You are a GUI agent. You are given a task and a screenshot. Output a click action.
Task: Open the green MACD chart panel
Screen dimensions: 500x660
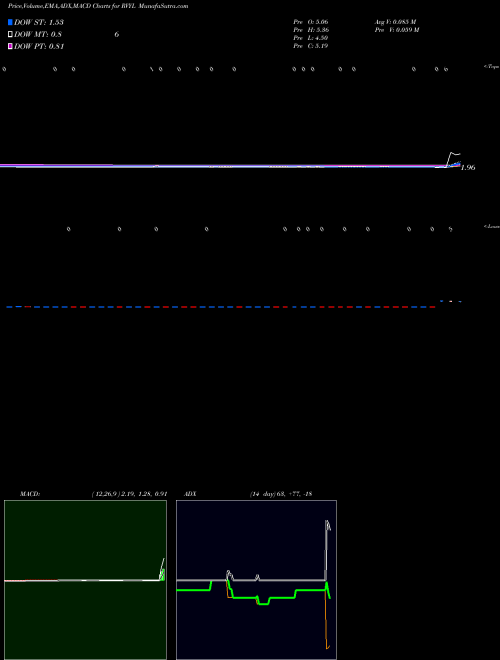coord(85,580)
